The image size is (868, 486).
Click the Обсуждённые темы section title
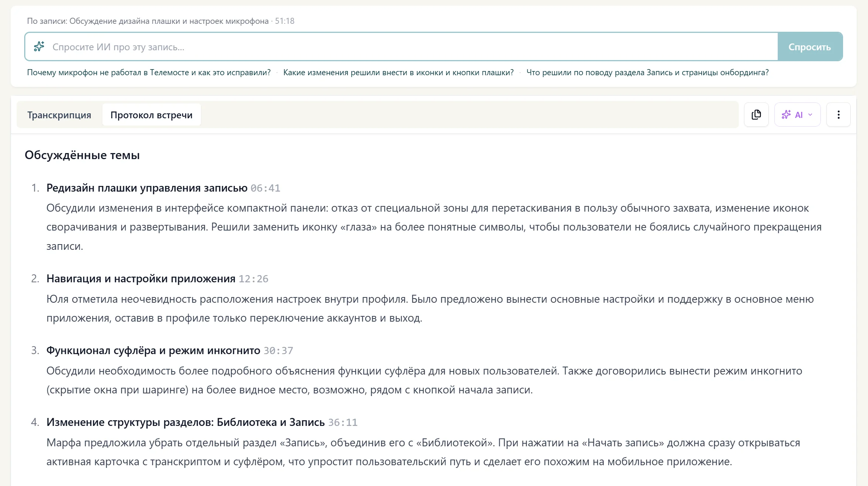click(x=82, y=155)
